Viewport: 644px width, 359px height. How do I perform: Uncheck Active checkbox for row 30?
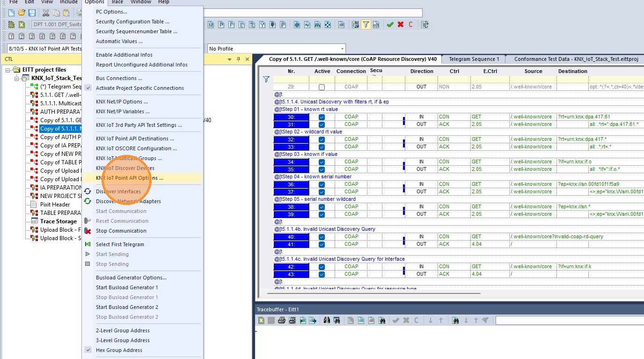pos(322,117)
